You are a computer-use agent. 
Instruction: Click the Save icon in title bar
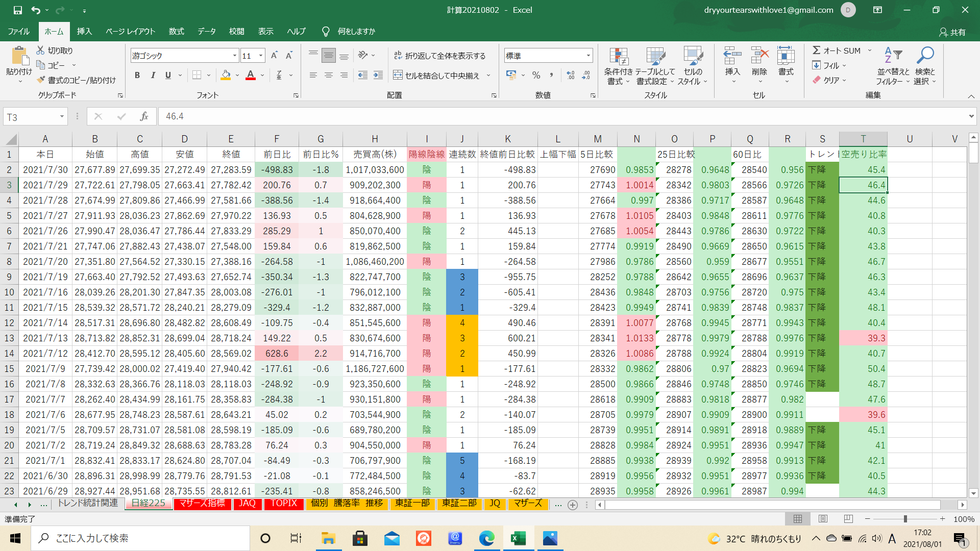click(x=17, y=10)
